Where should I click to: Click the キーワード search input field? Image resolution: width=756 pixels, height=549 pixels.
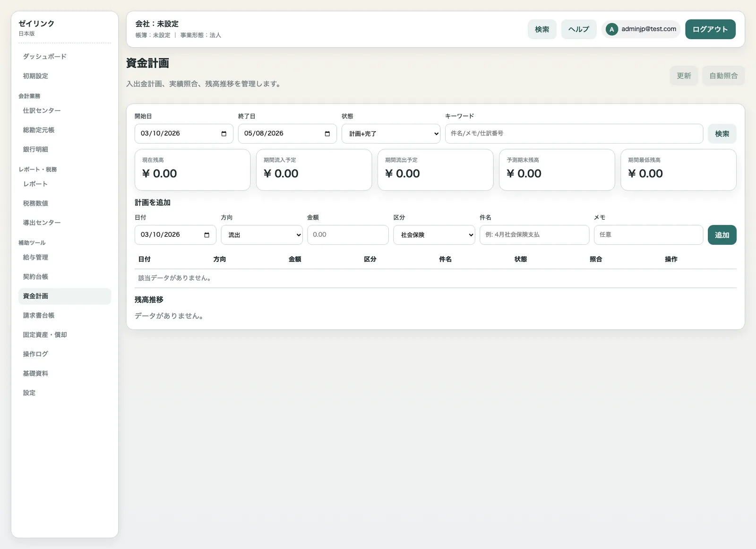574,134
